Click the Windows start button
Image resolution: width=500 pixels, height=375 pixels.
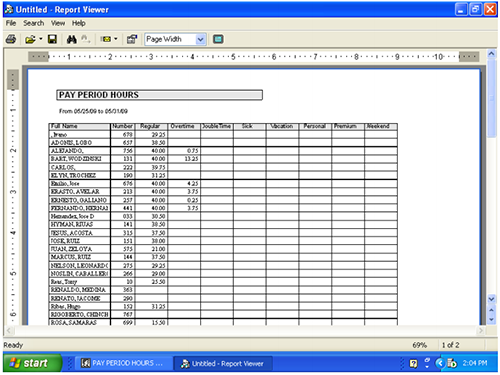(32, 363)
